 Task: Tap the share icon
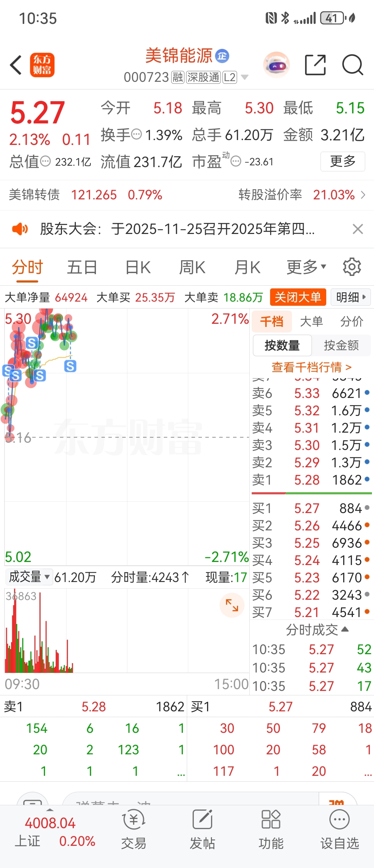tap(315, 65)
